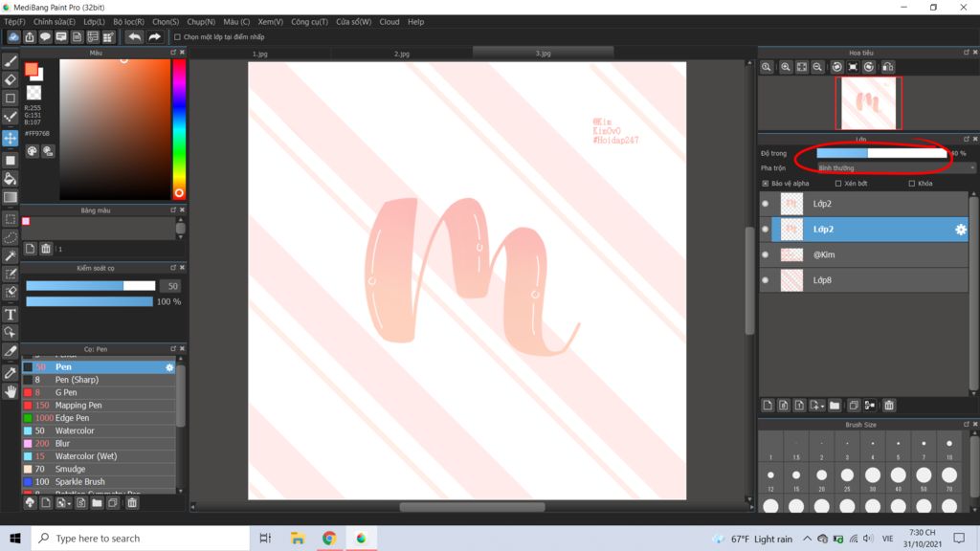Image resolution: width=980 pixels, height=551 pixels.
Task: Select the G Pen brush
Action: tap(99, 393)
